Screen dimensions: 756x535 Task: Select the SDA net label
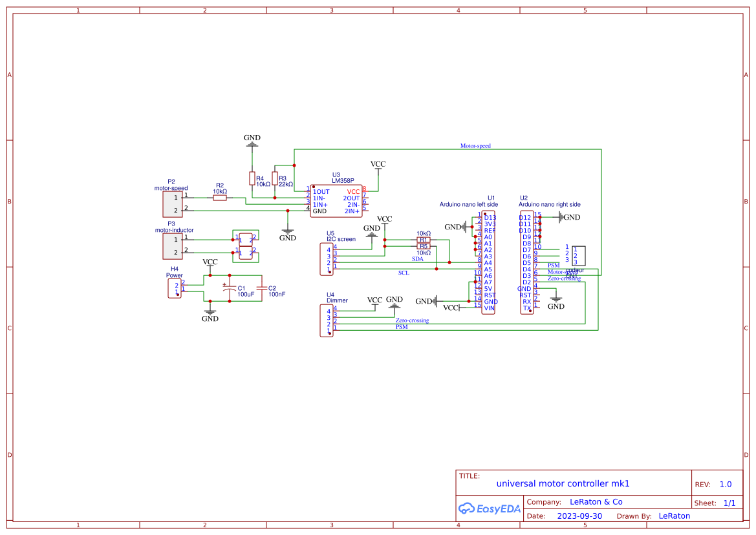pos(419,260)
